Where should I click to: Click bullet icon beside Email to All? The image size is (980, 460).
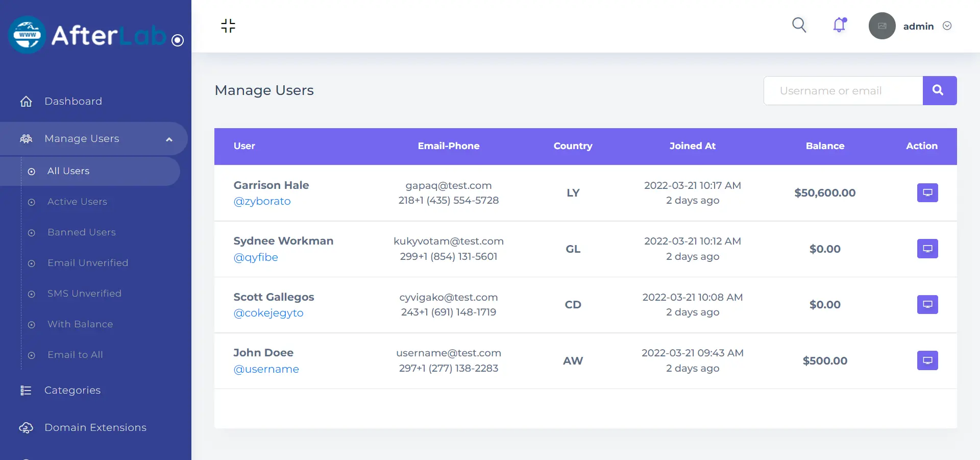[32, 355]
